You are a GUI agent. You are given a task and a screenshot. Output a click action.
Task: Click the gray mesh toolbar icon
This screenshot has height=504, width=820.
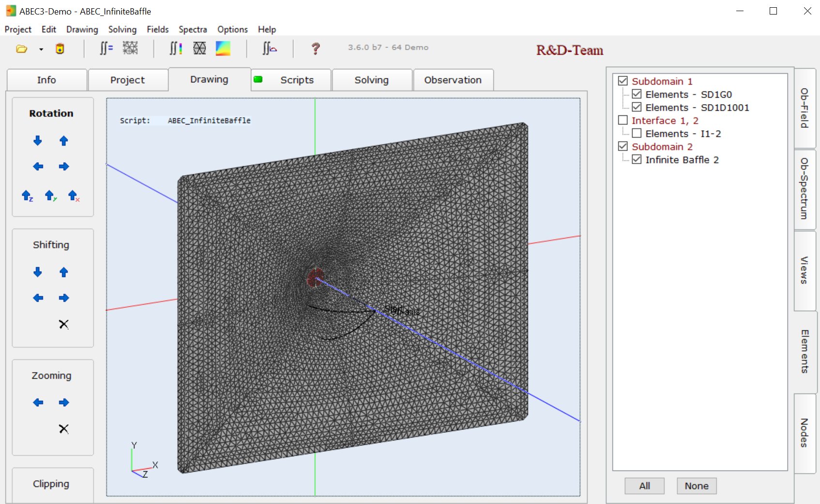click(x=130, y=48)
